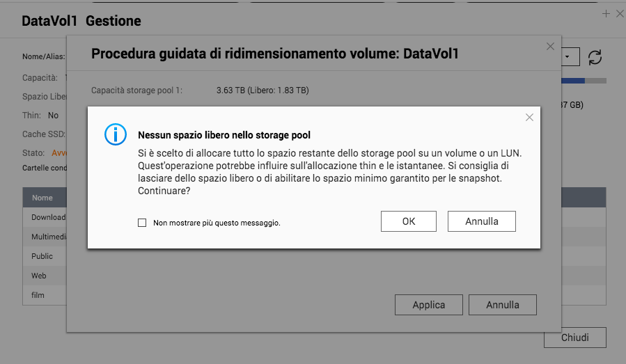
Task: Select the film shared folder row
Action: (38, 295)
